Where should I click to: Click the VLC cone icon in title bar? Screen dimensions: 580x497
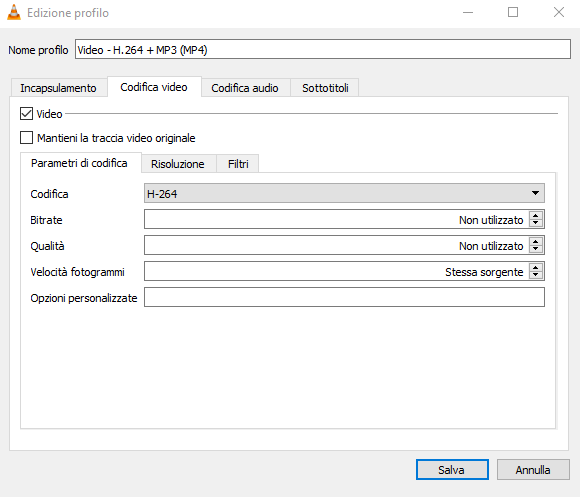click(14, 13)
